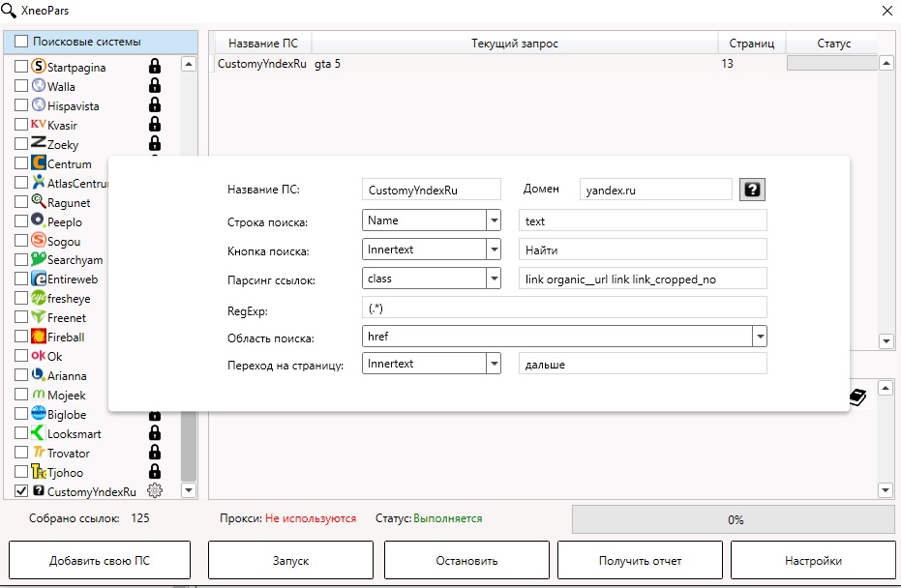
Task: Sort by the Страниц column header
Action: coord(752,44)
